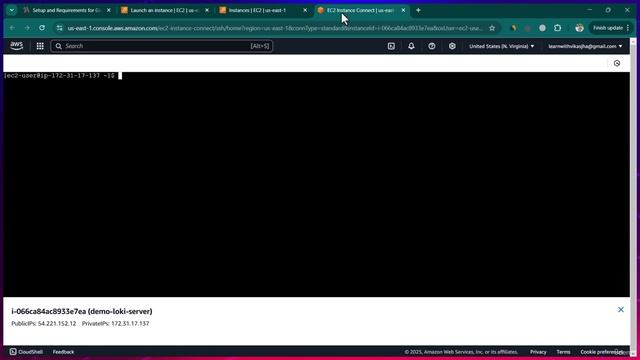Click inside the terminal prompt area
This screenshot has height=360, width=640.
pyautogui.click(x=316, y=184)
